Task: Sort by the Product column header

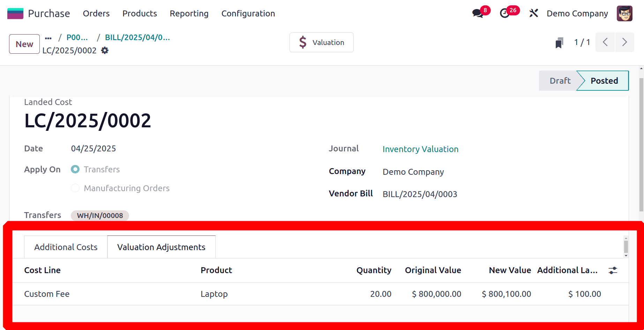Action: click(x=216, y=270)
